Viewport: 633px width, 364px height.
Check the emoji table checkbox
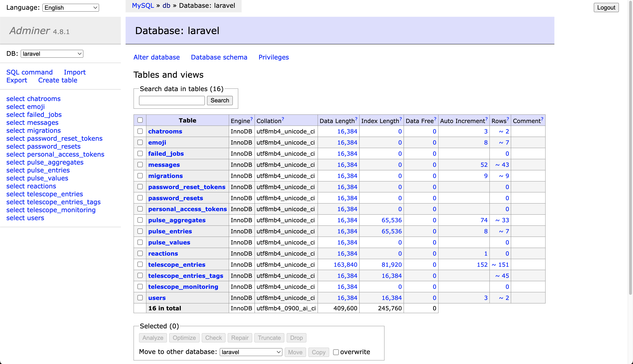(140, 142)
